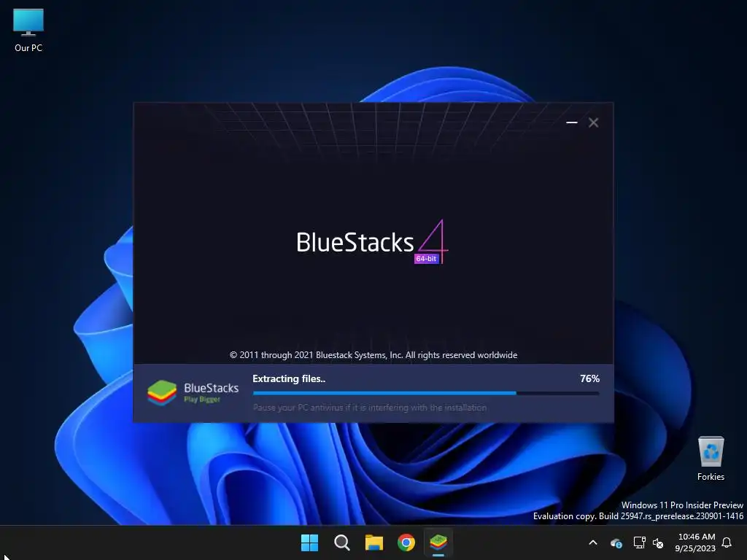Click the 'Play Bigger' tagline
Screen dimensions: 747x560
pyautogui.click(x=202, y=400)
